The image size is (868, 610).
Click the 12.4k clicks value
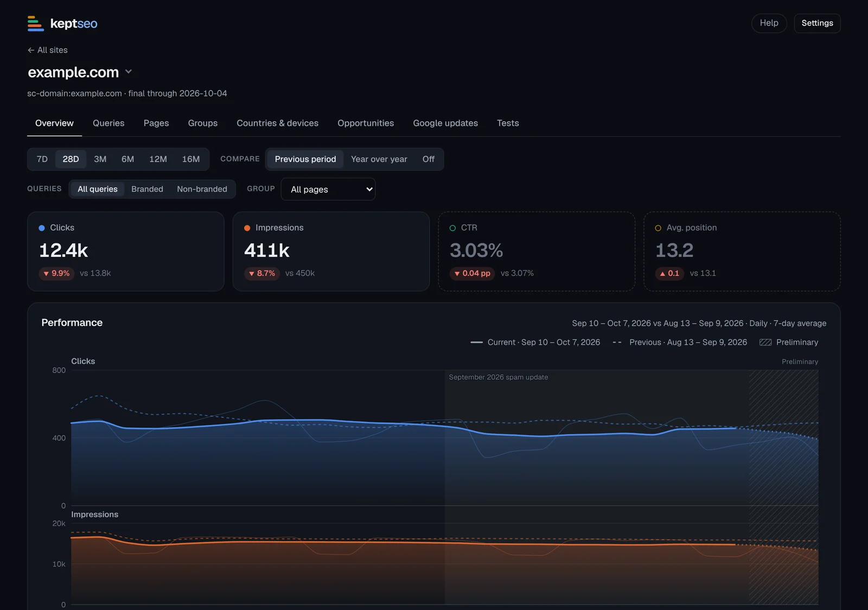[x=63, y=250]
